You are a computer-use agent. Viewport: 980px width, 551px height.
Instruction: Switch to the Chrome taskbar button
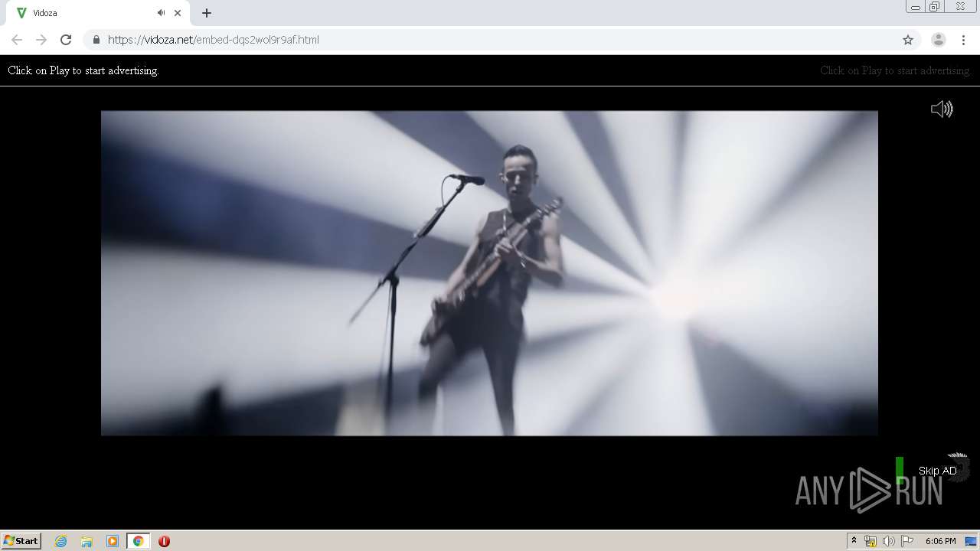(x=139, y=541)
